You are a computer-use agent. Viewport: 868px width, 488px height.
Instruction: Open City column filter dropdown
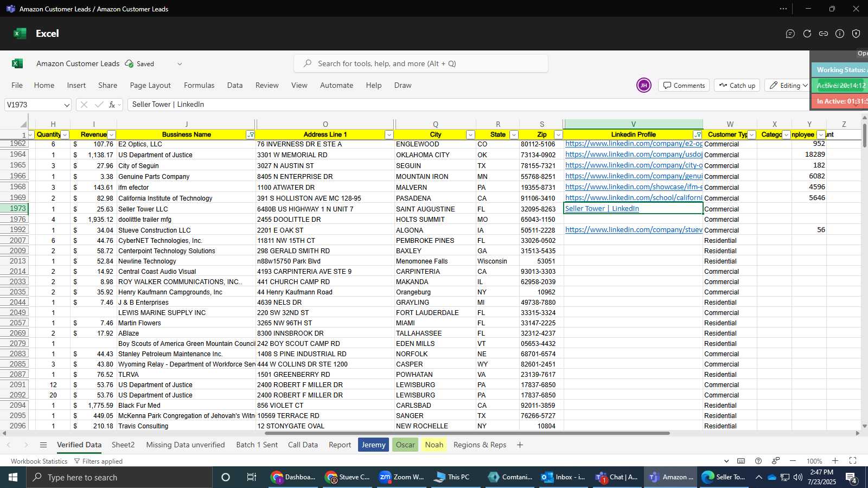[470, 135]
